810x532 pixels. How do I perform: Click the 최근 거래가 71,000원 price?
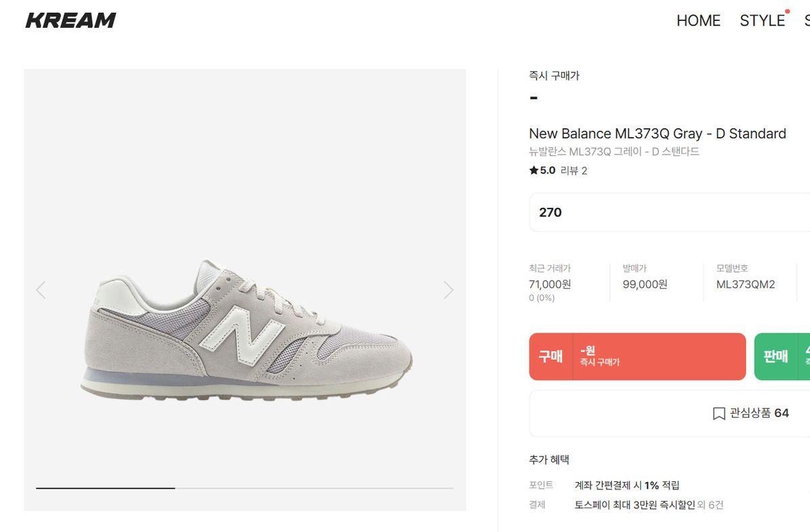click(x=549, y=284)
